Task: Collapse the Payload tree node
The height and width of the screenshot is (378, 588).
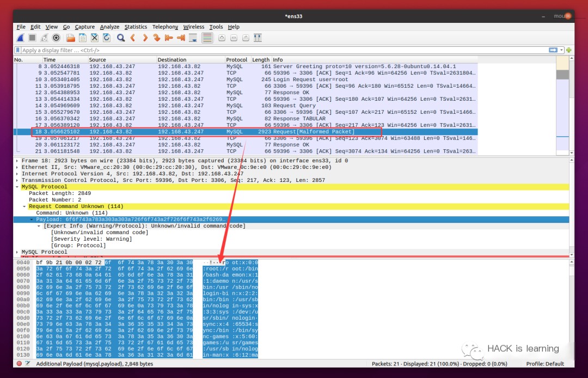Action: pos(32,220)
